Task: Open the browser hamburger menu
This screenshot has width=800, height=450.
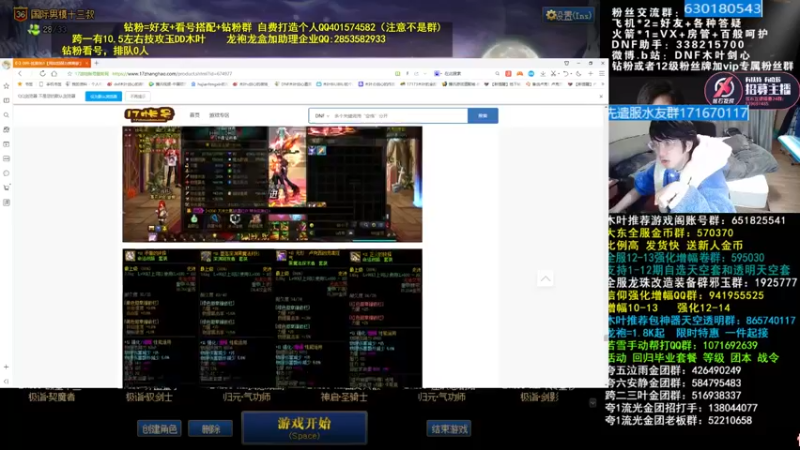Action: click(x=602, y=73)
